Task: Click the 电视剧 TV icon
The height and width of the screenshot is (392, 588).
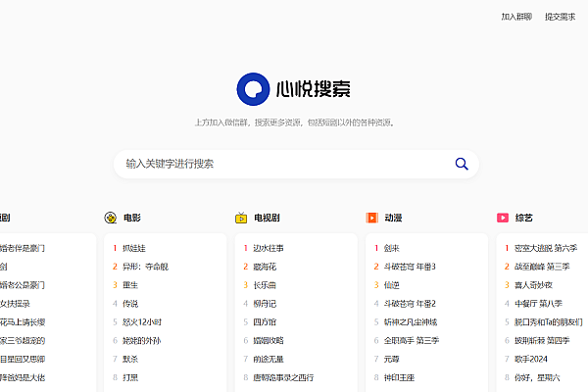Action: coord(241,218)
